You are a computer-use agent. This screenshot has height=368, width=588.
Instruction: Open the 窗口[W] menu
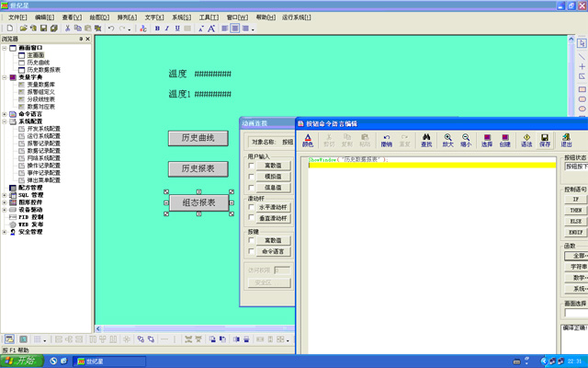[x=237, y=17]
